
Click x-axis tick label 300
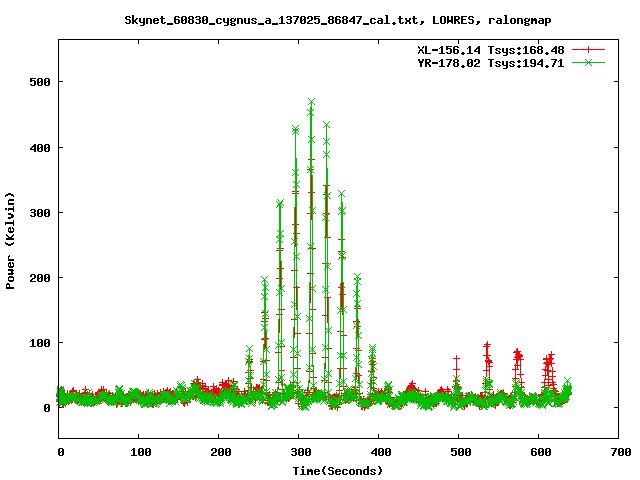pyautogui.click(x=301, y=452)
